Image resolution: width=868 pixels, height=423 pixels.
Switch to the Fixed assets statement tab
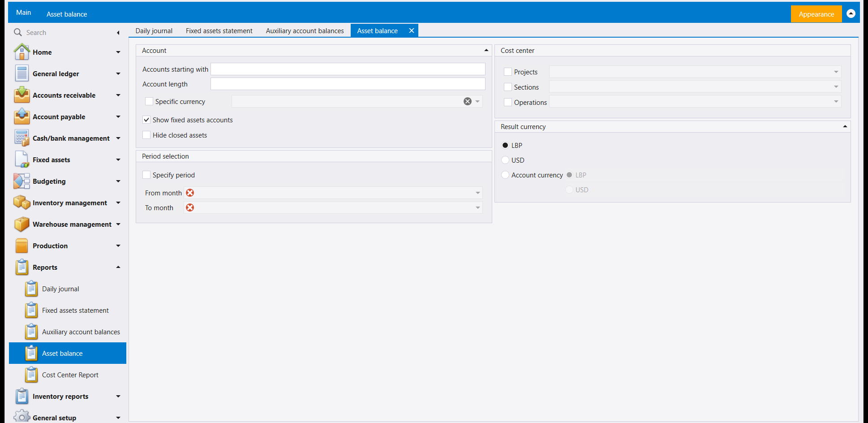point(219,30)
